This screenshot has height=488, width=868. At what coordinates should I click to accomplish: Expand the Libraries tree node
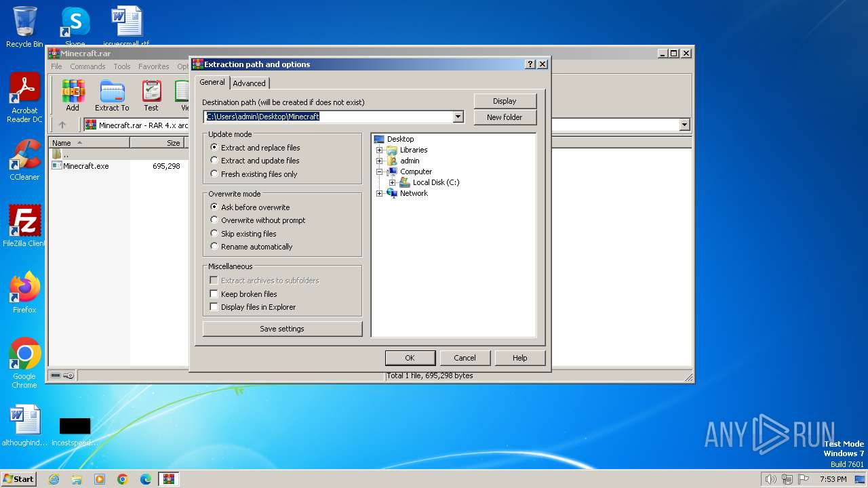click(380, 150)
